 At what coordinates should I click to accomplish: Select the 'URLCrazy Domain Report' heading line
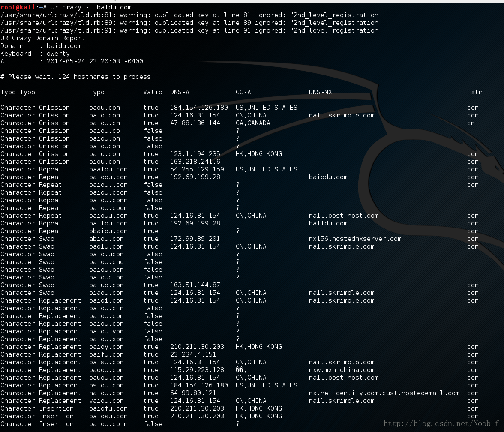[42, 38]
